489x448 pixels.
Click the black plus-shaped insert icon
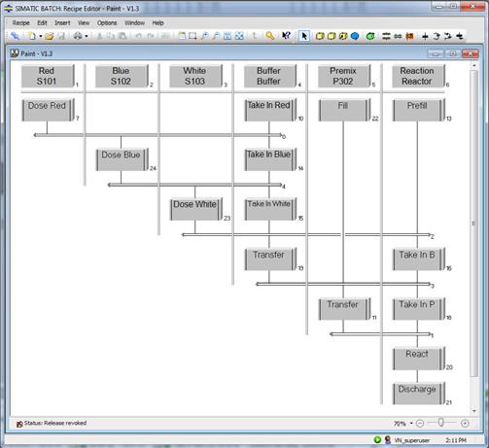coord(425,36)
